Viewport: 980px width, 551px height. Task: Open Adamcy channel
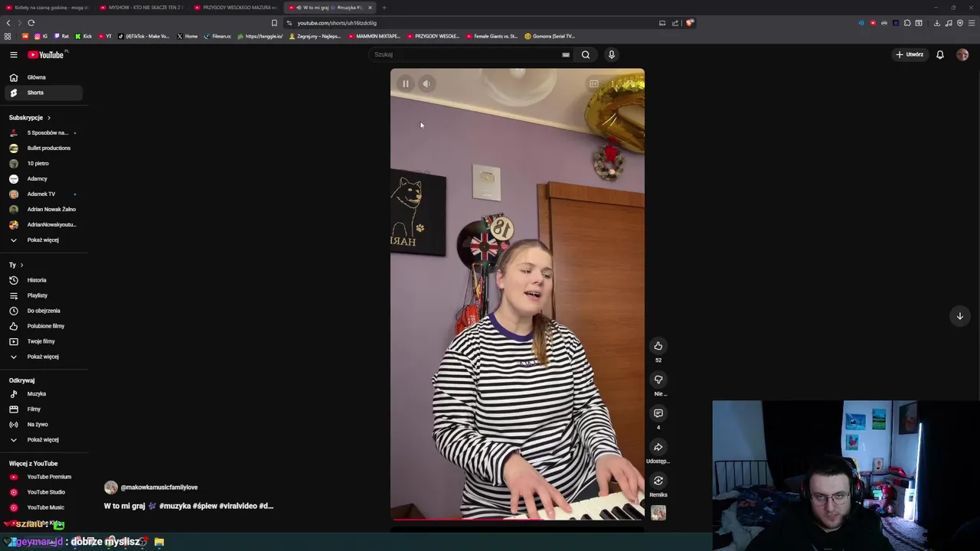click(44, 178)
